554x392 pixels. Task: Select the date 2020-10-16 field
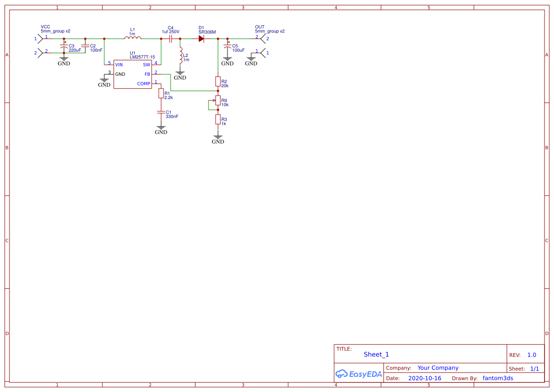click(425, 378)
